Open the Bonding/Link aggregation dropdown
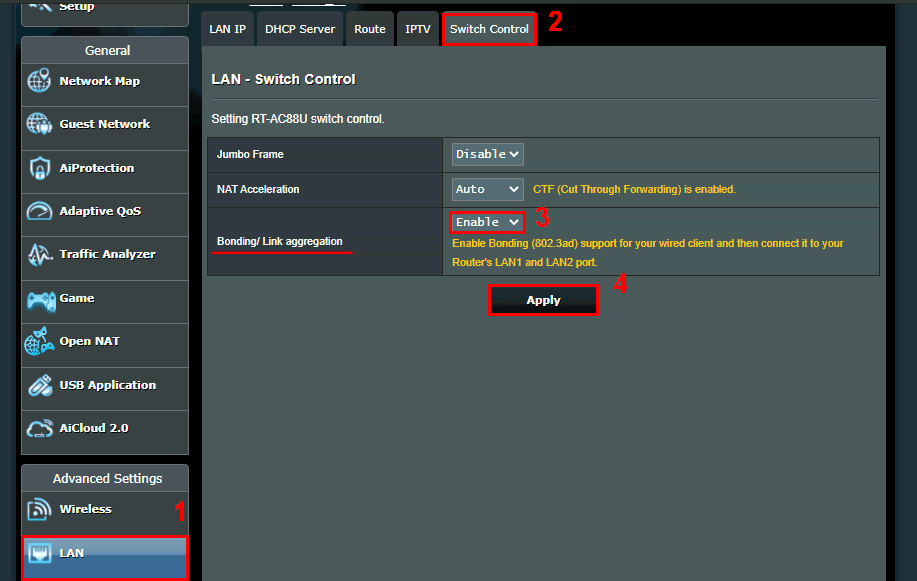Screen dimensions: 917x581 (x=487, y=222)
